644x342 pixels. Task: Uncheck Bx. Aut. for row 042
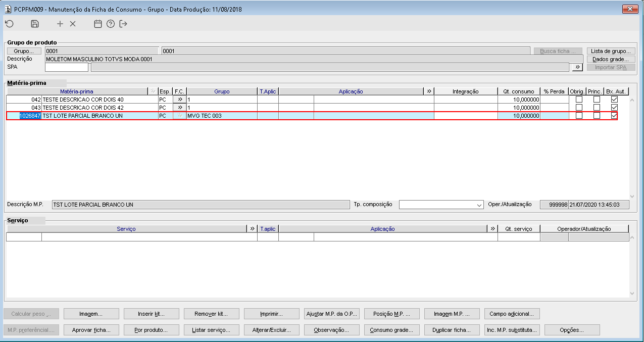[614, 100]
